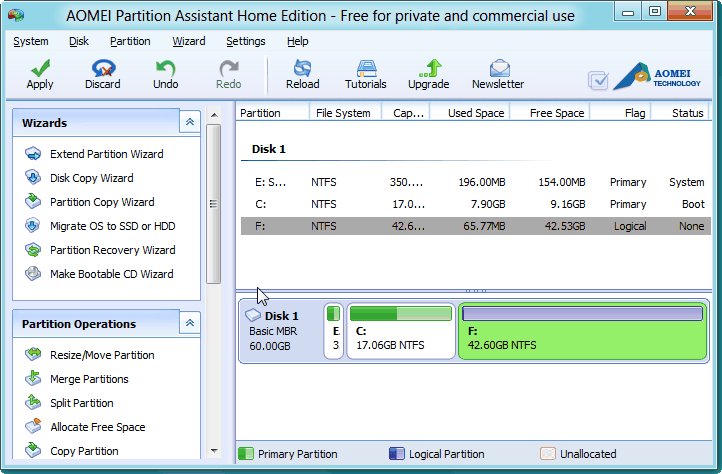This screenshot has width=722, height=474.
Task: Click the Free Space column header
Action: coord(549,113)
